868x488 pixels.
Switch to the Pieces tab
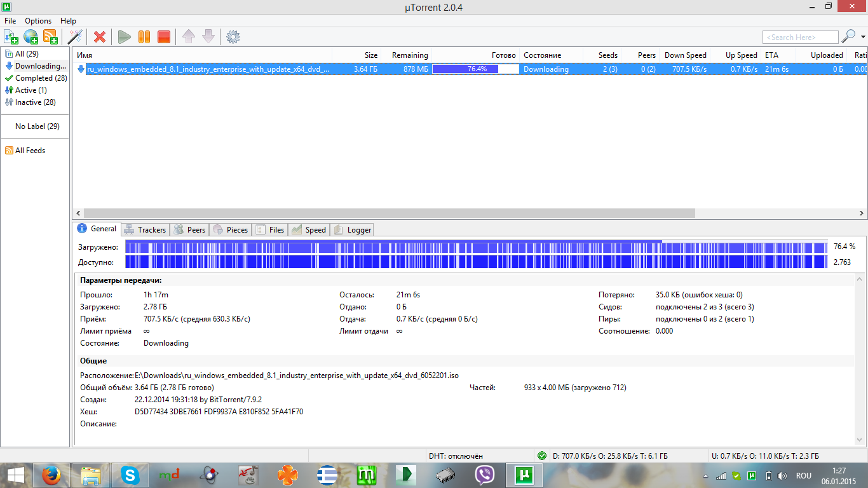pos(231,230)
